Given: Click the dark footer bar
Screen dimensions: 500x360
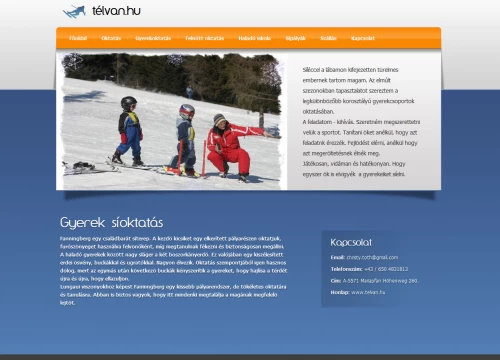Looking at the screenshot, I should pyautogui.click(x=250, y=357).
